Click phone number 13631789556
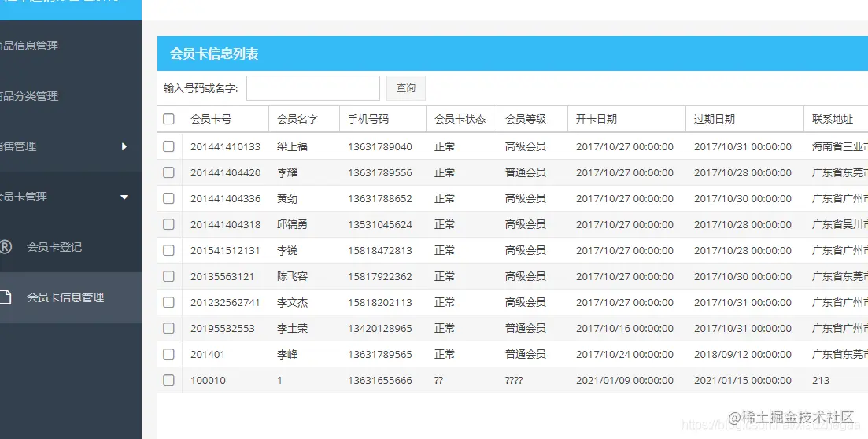The image size is (868, 439). [380, 173]
